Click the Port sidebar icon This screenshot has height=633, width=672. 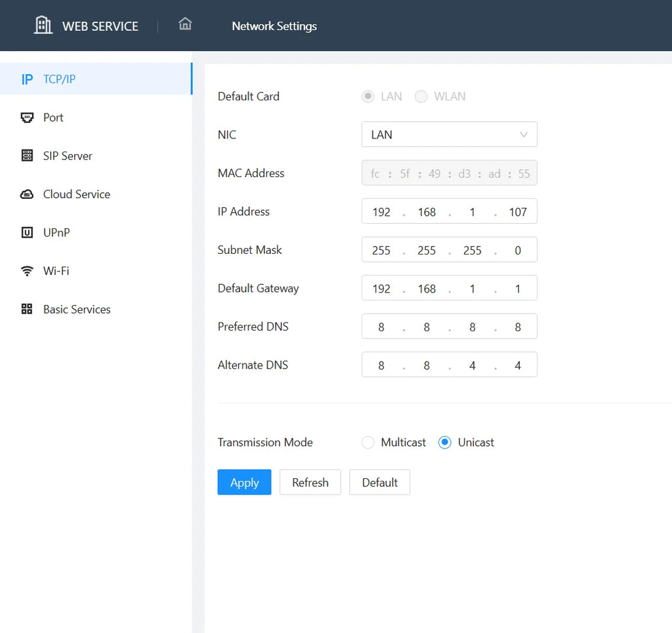coord(27,117)
